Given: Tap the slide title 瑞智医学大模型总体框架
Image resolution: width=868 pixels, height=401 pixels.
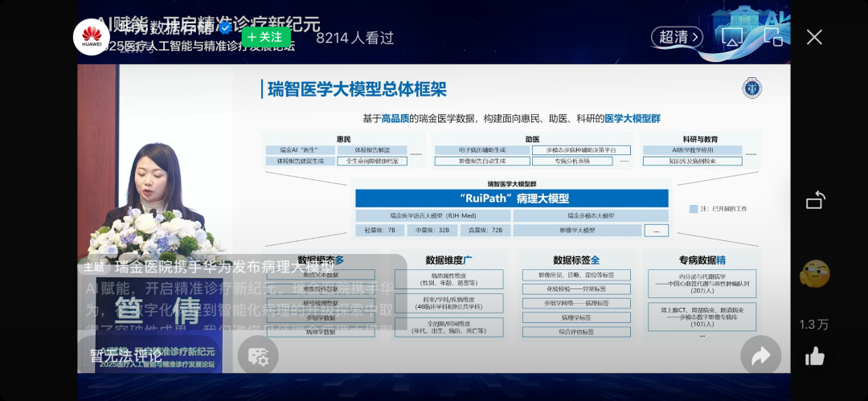Looking at the screenshot, I should 357,89.
